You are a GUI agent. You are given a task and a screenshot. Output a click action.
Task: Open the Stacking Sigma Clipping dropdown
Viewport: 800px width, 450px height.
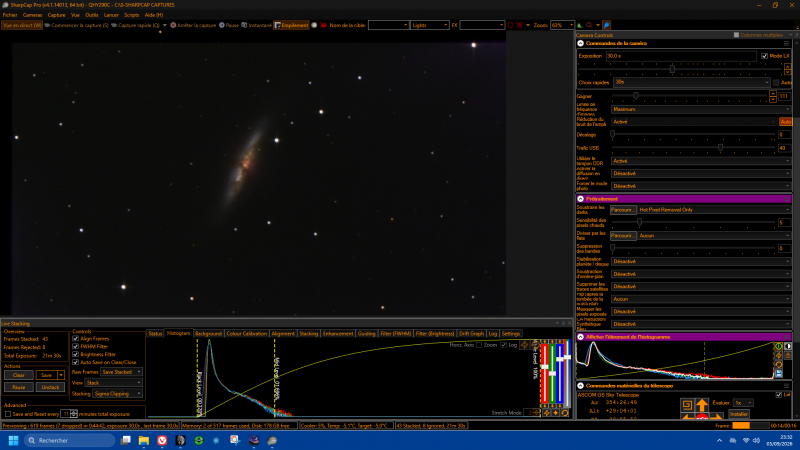pyautogui.click(x=117, y=394)
